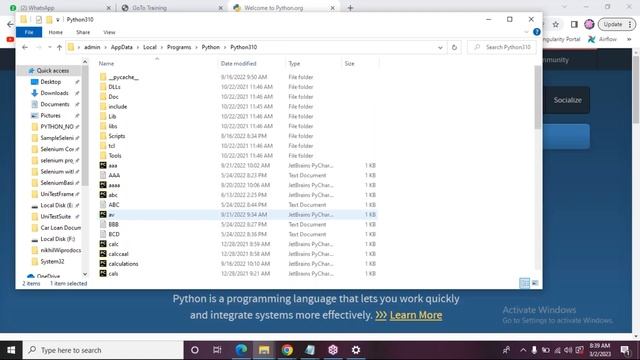This screenshot has width=640, height=360.
Task: Expand address bar history dropdown
Action: point(440,47)
